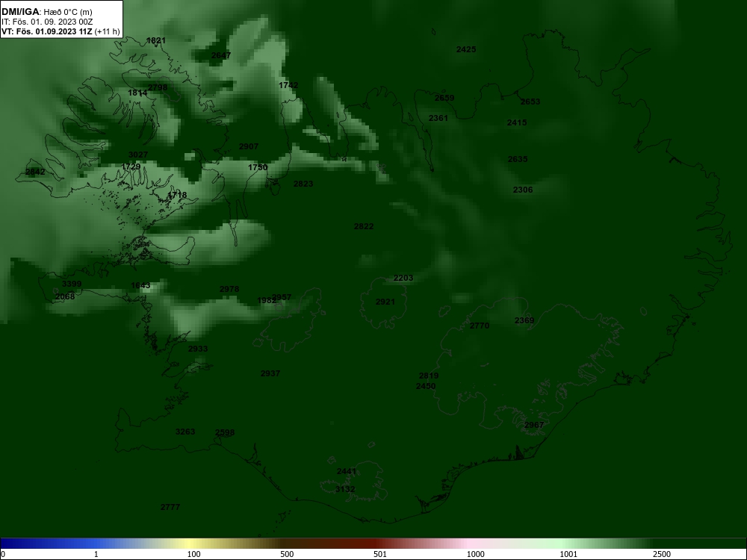Click the map value 1821
Image resolution: width=747 pixels, height=560 pixels.
(x=156, y=40)
